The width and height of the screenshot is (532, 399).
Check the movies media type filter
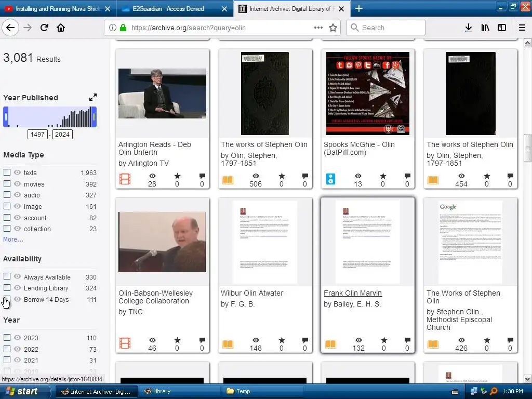(x=7, y=183)
